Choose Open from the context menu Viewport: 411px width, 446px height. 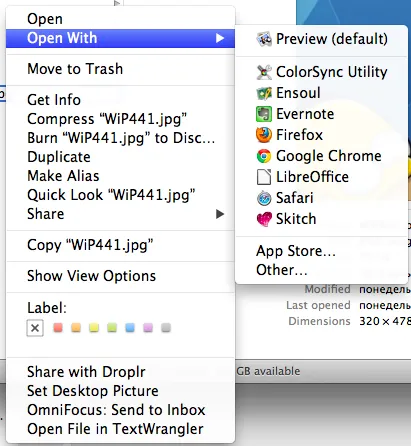pos(120,19)
